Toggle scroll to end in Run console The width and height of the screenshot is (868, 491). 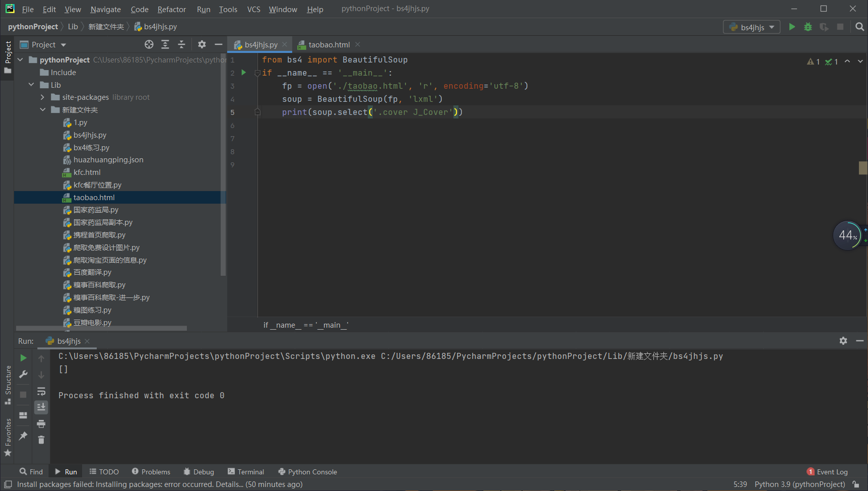pos(41,407)
